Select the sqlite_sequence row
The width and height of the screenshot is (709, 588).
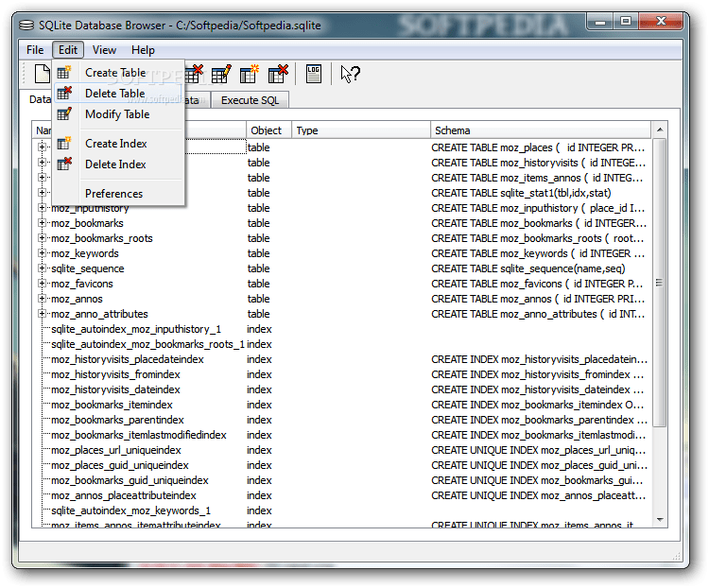[341, 268]
